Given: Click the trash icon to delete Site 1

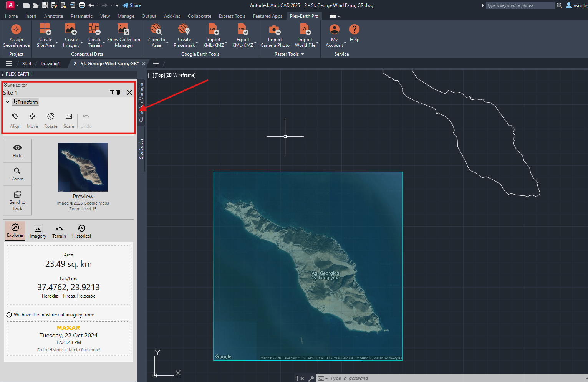Looking at the screenshot, I should [118, 93].
